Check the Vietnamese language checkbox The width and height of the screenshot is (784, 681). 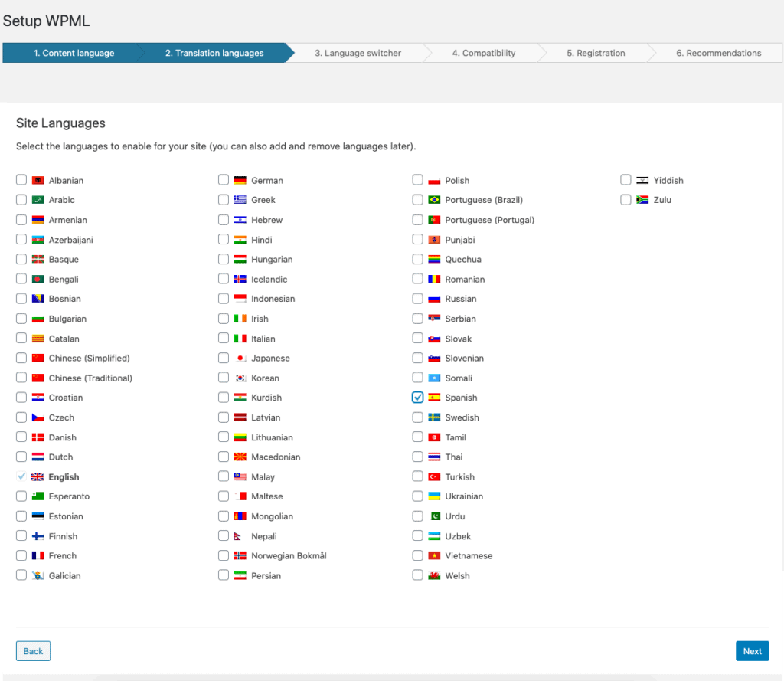click(x=417, y=555)
